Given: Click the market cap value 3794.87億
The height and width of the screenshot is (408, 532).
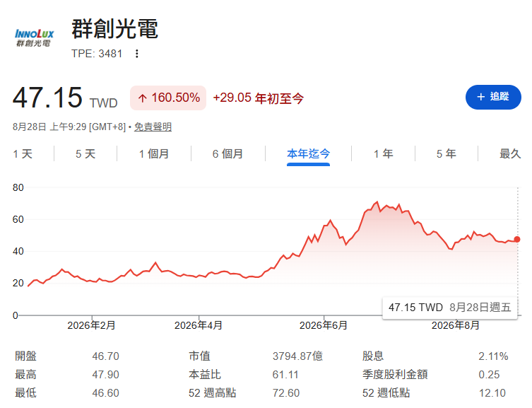Looking at the screenshot, I should pos(297,356).
